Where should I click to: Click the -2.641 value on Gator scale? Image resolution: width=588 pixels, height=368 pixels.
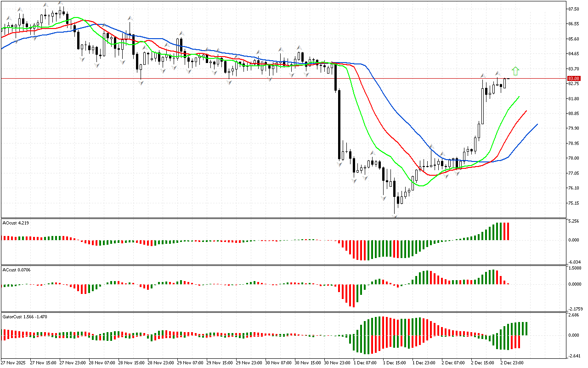(x=573, y=356)
